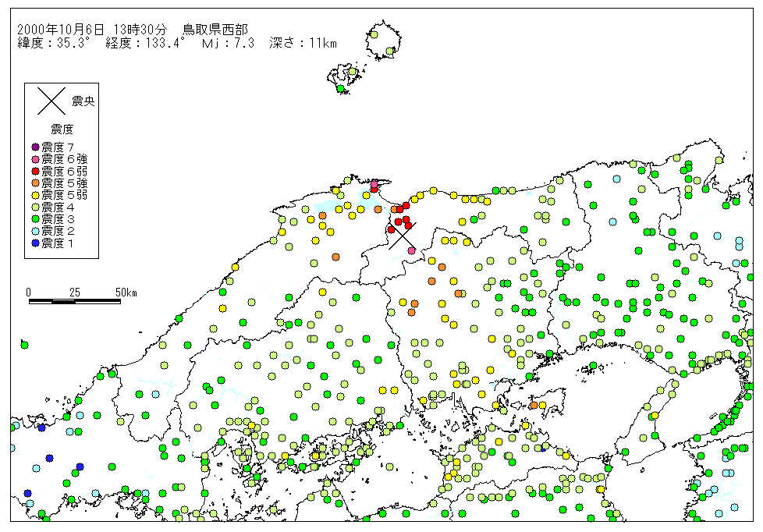Click the location text "鳥取県西部"
Screen dimensions: 763x532
tap(215, 30)
